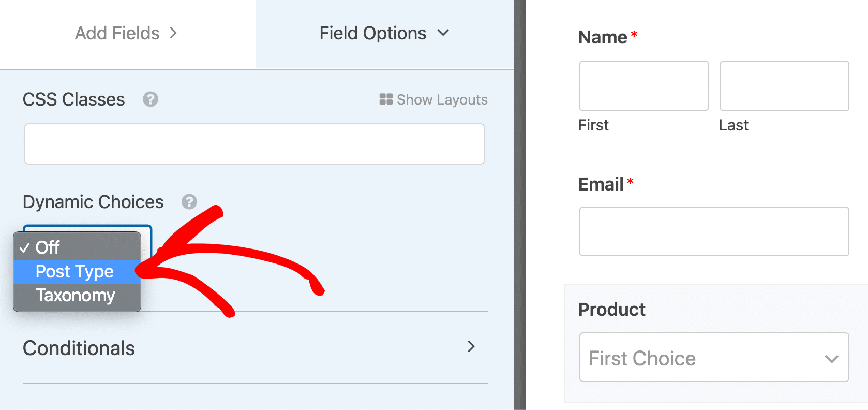
Task: Click the Product dropdown arrow
Action: coord(831,358)
